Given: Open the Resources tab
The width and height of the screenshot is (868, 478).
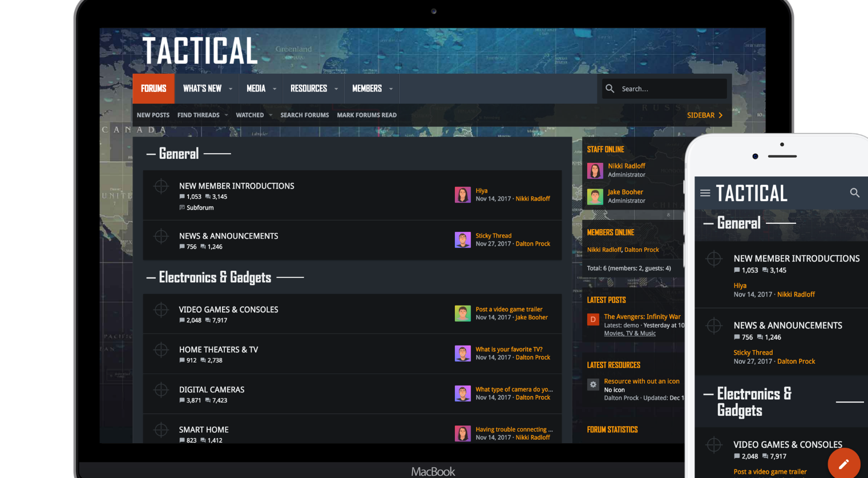Looking at the screenshot, I should (x=309, y=89).
